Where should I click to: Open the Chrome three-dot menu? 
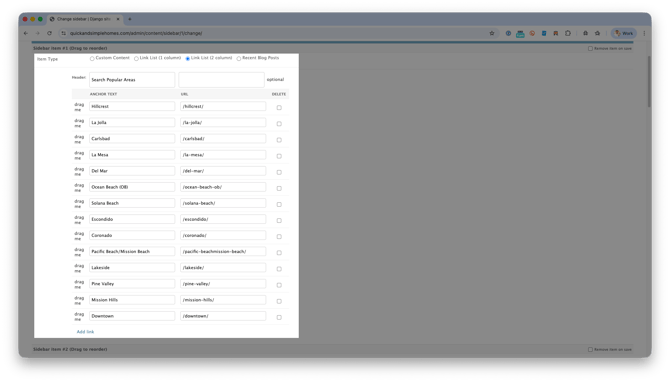[x=644, y=33]
